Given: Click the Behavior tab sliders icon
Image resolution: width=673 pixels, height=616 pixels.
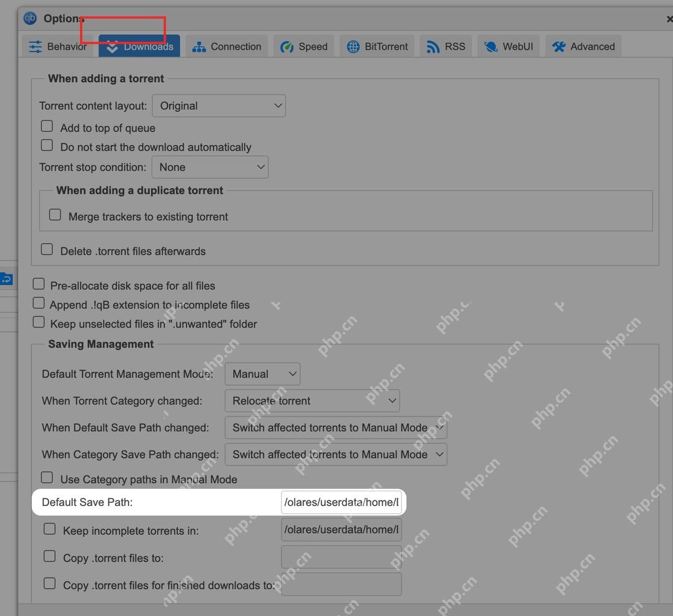Looking at the screenshot, I should coord(35,46).
